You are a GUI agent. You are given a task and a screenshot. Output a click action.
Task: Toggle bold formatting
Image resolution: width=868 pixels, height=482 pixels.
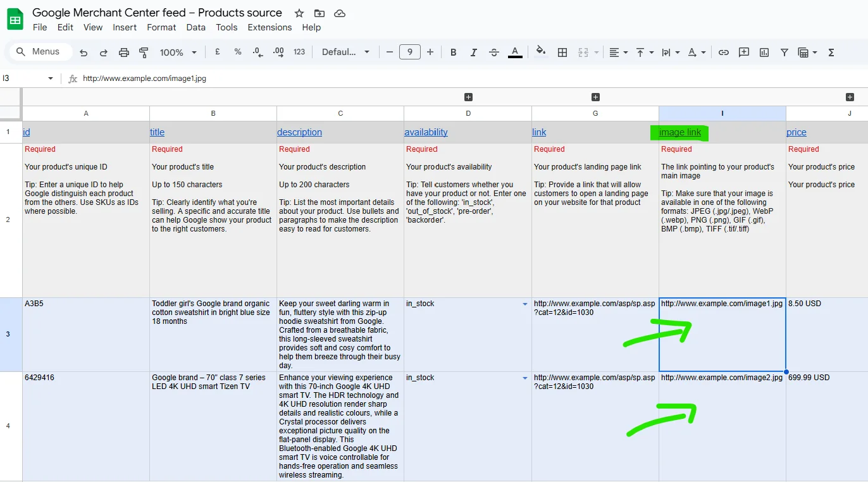tap(453, 53)
